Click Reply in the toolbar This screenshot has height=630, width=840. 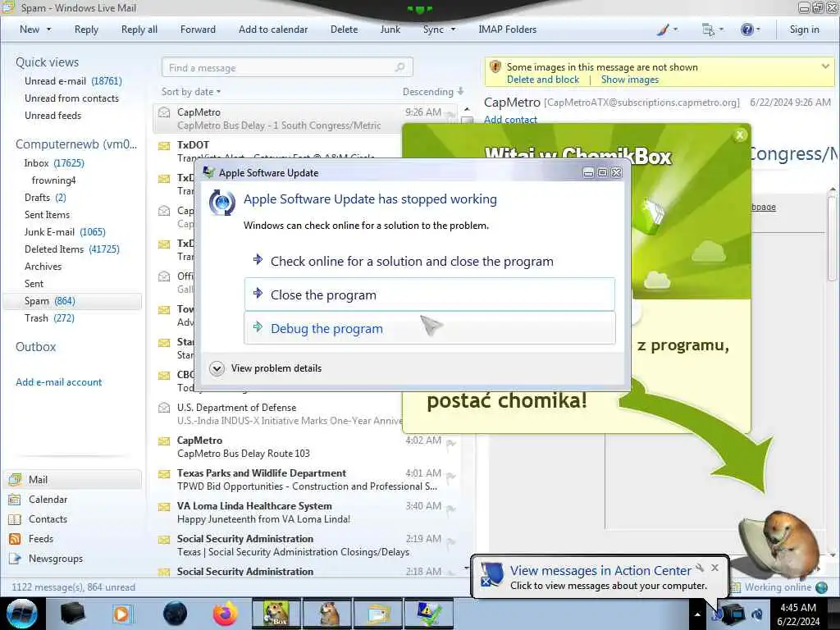86,30
